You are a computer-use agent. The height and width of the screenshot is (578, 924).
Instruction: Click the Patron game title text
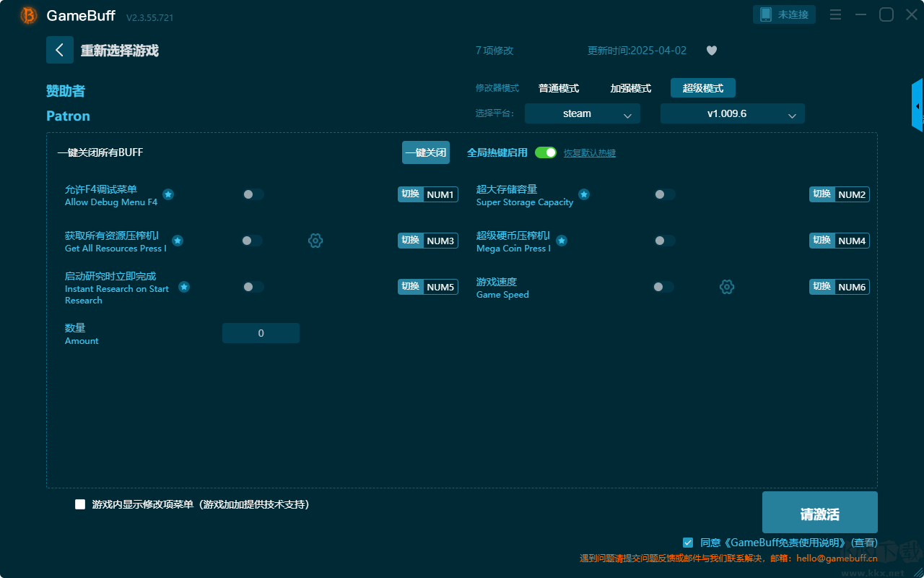(68, 116)
